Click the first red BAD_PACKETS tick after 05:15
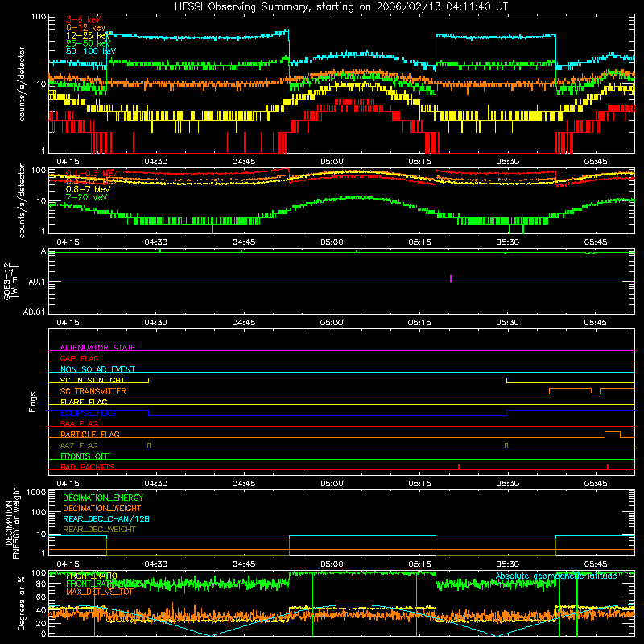 point(459,467)
